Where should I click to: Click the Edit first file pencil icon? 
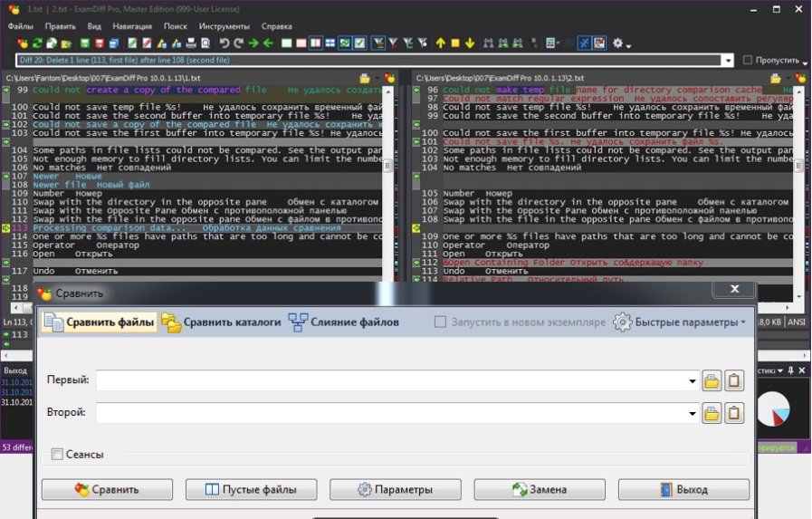click(132, 43)
